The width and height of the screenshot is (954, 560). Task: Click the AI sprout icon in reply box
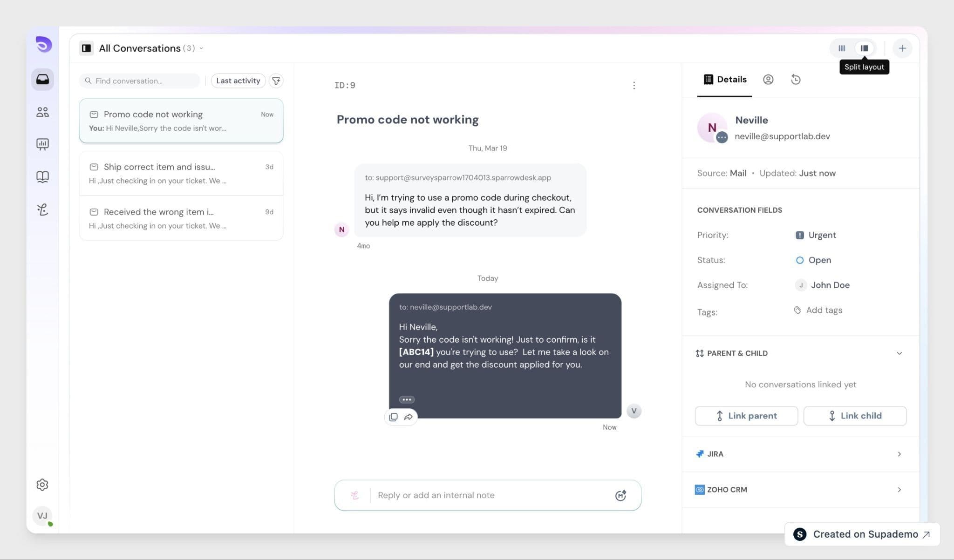pos(354,495)
